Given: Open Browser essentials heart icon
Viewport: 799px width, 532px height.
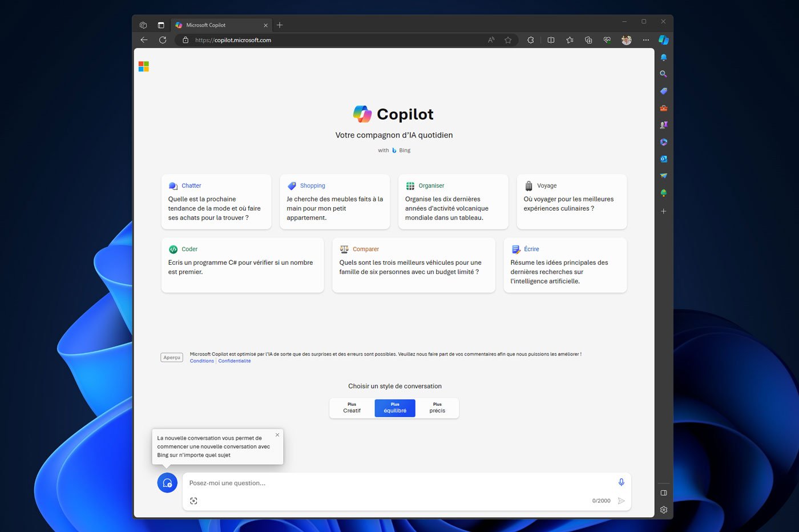Looking at the screenshot, I should click(x=607, y=40).
